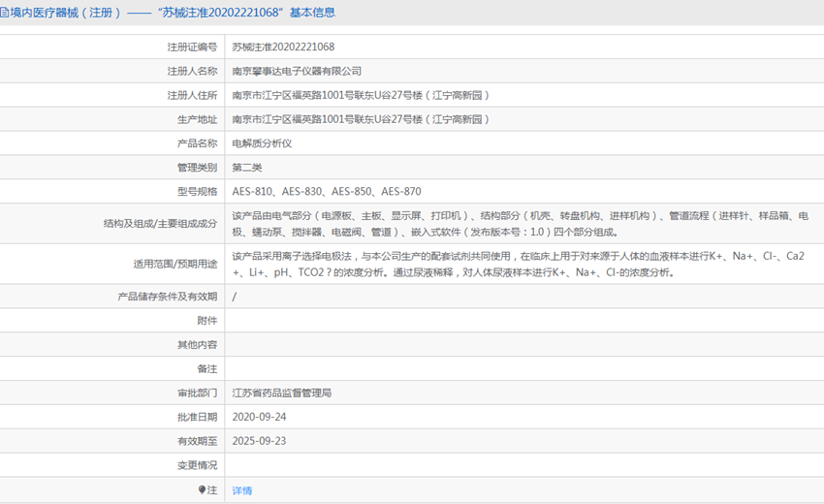
Task: Click the 附件 label
Action: [207, 321]
